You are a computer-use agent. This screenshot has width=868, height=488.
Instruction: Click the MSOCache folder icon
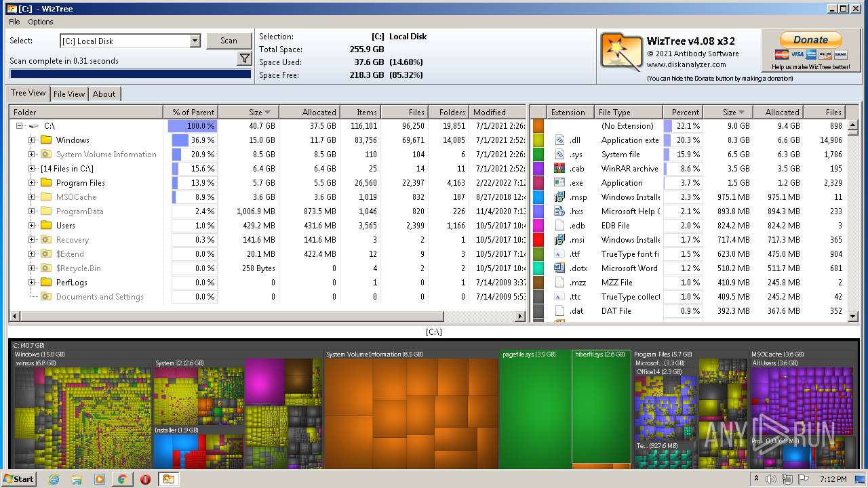pos(46,197)
